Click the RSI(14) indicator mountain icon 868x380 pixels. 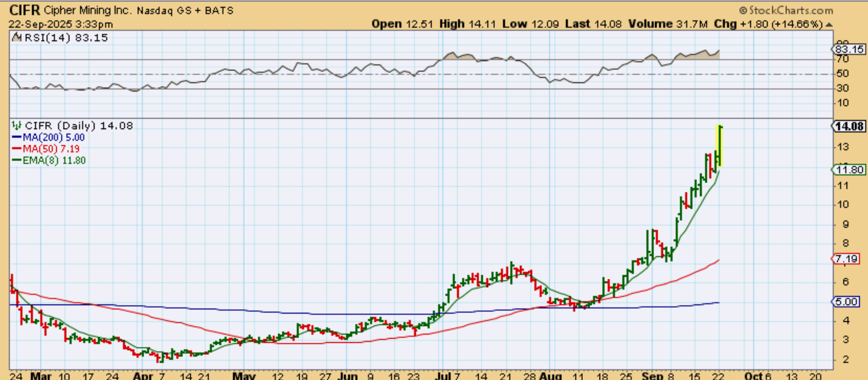[17, 38]
